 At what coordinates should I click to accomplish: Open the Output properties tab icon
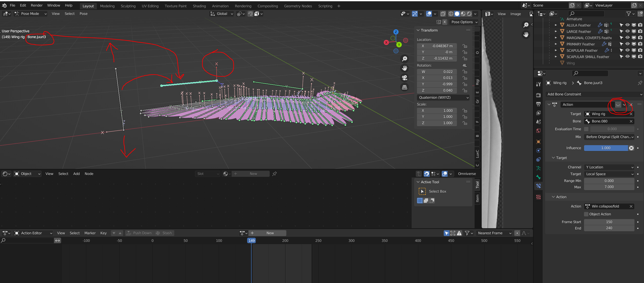pos(539,104)
